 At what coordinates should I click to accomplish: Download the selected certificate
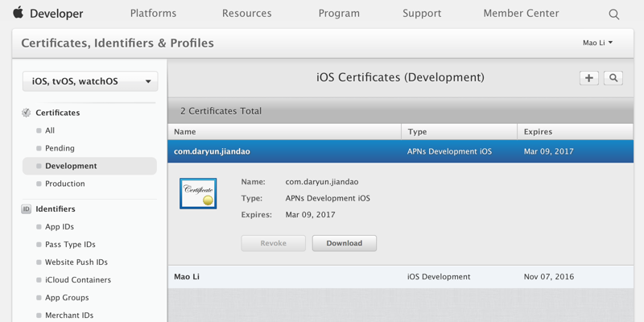pyautogui.click(x=344, y=243)
